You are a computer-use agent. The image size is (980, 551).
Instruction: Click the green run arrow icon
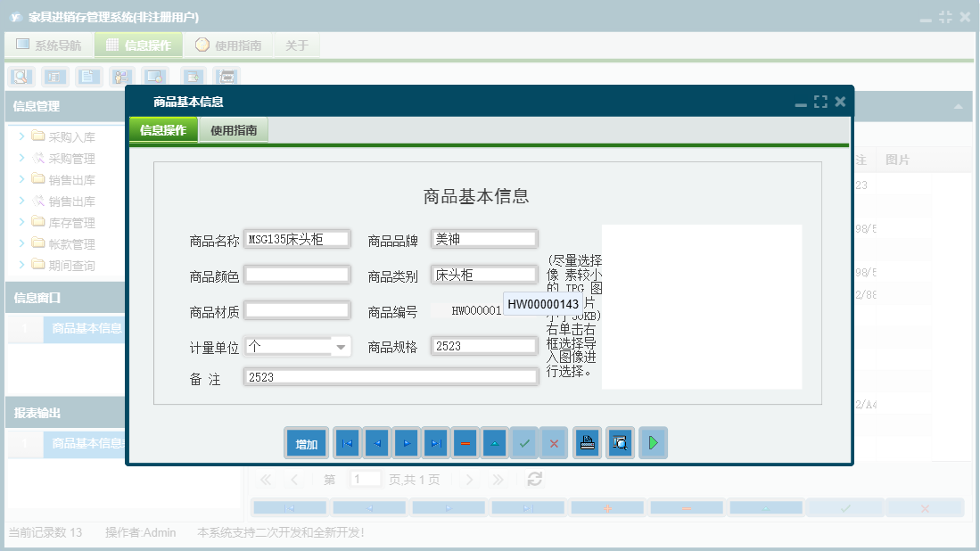point(653,442)
